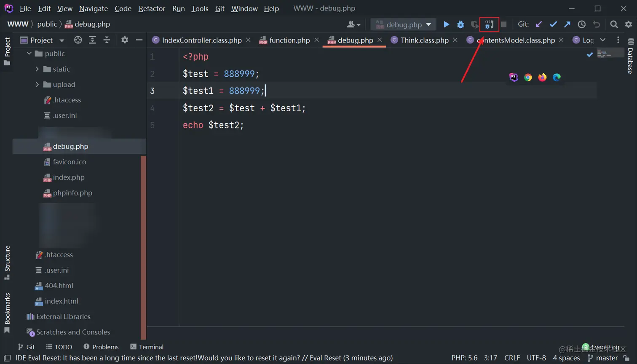This screenshot has width=637, height=364.
Task: Select phpinfo.php in project tree
Action: (x=68, y=193)
